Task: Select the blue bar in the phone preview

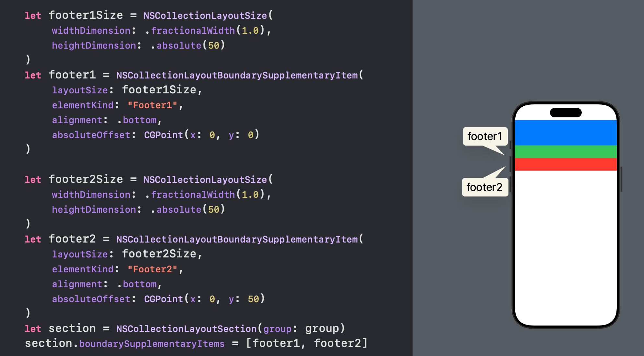Action: 566,133
